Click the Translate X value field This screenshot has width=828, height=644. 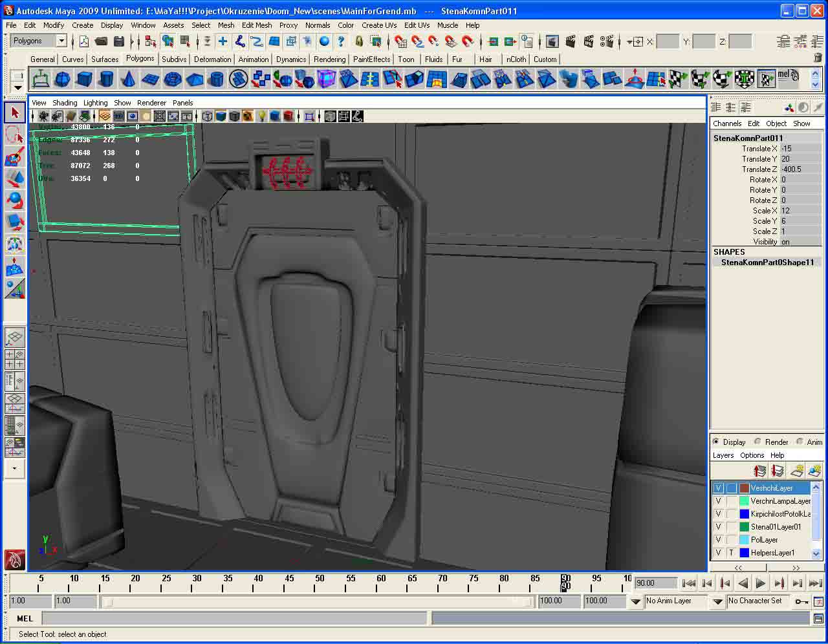(800, 148)
